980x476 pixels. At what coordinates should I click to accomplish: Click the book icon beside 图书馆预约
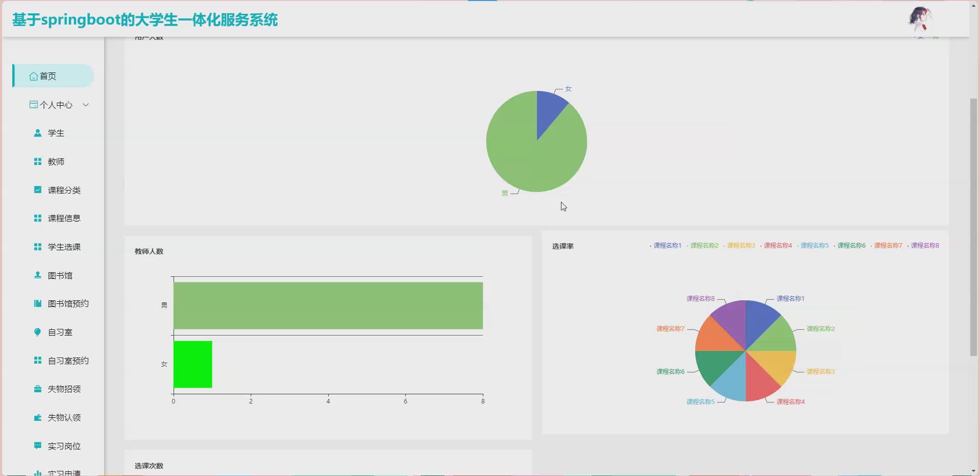(37, 303)
